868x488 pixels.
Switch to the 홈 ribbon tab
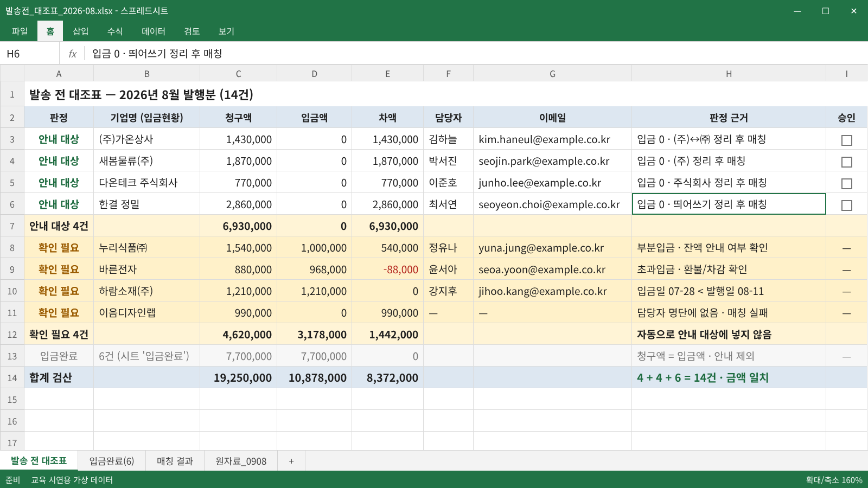[50, 31]
